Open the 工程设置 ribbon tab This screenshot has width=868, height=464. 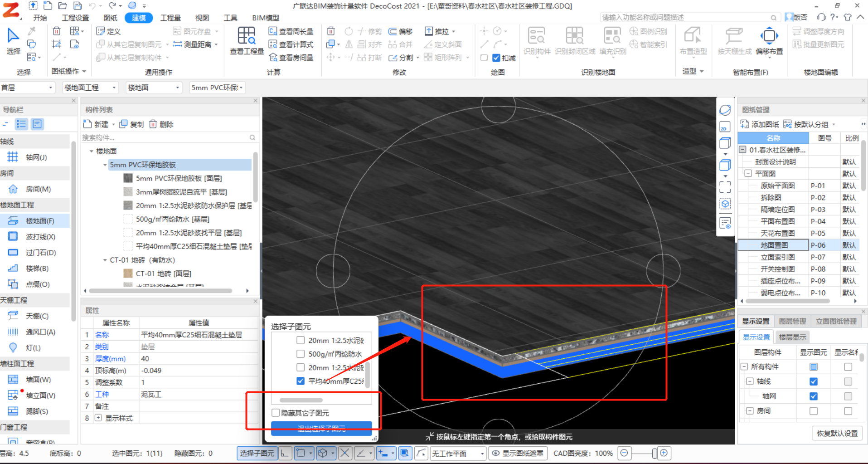pyautogui.click(x=75, y=18)
